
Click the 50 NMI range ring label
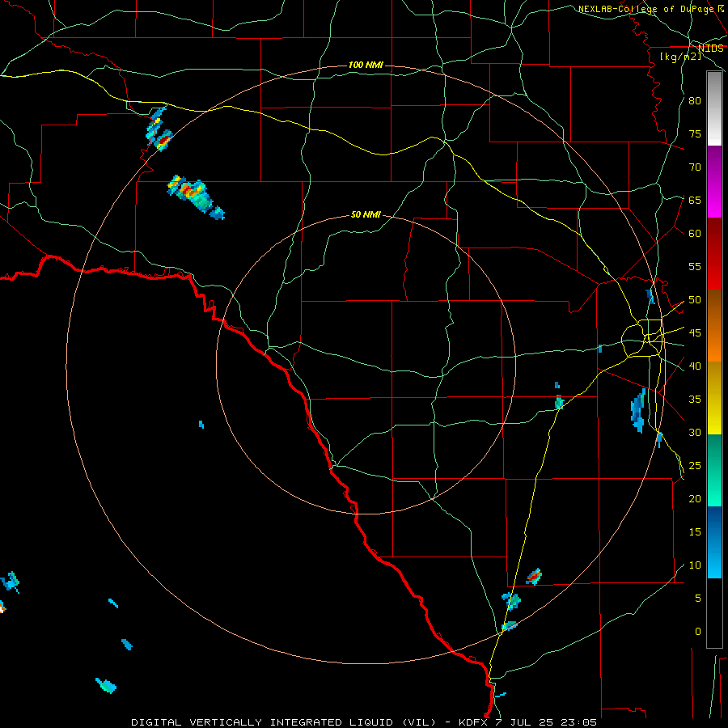click(x=366, y=214)
